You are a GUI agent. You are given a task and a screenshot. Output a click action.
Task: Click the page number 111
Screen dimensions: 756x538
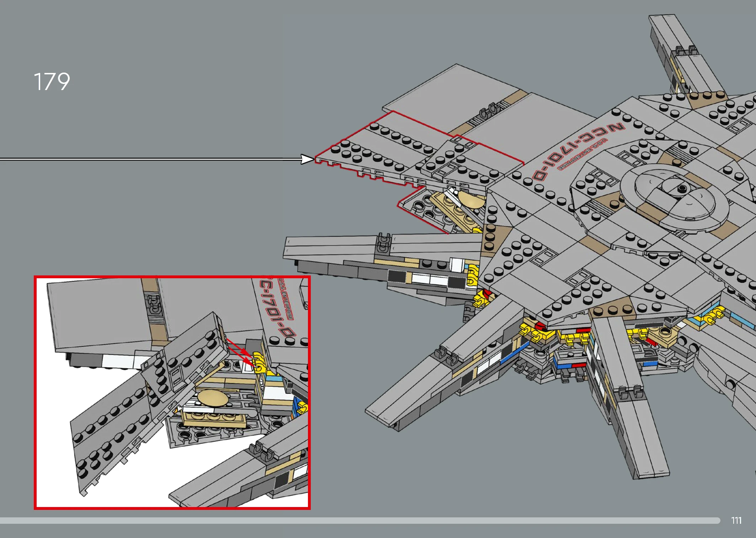click(736, 521)
